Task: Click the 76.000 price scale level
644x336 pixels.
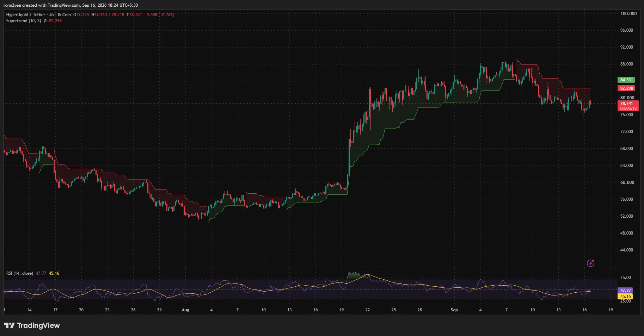Action: (627, 115)
